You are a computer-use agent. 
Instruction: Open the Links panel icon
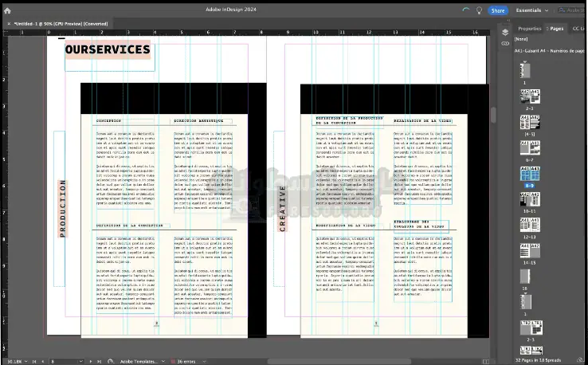pos(505,44)
